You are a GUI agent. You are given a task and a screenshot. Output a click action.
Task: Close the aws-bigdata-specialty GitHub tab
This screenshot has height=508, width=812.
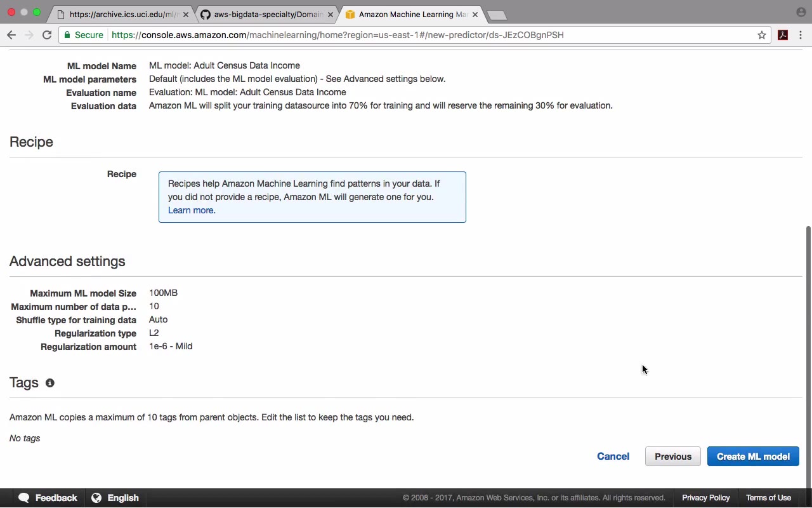click(331, 14)
